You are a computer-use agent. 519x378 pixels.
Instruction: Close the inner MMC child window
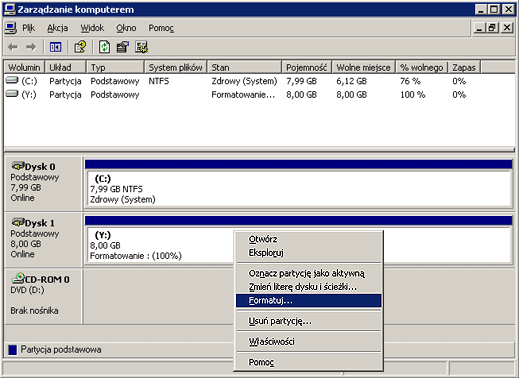[507, 28]
